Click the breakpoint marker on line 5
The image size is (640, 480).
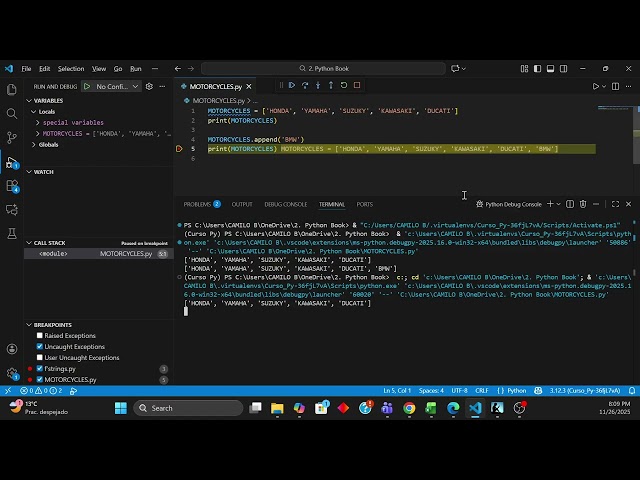click(x=179, y=149)
